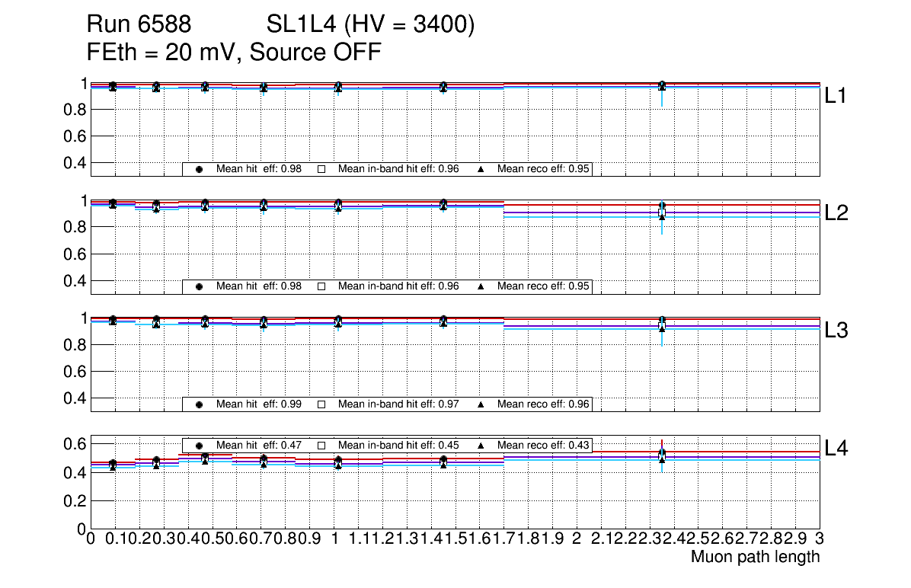Click the L4 panel label
This screenshot has width=911, height=588.
pyautogui.click(x=836, y=449)
